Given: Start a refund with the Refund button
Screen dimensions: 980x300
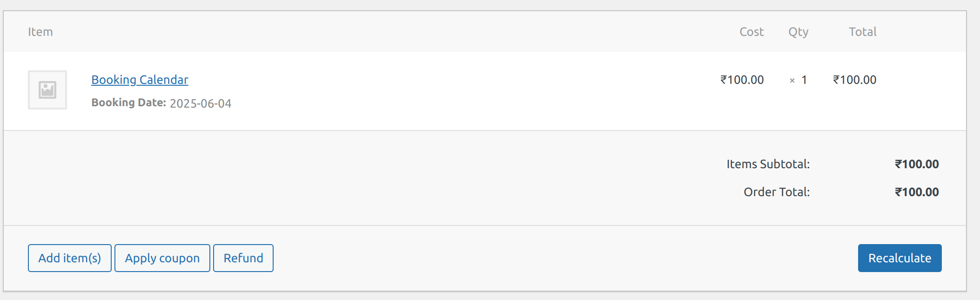Looking at the screenshot, I should pyautogui.click(x=243, y=258).
